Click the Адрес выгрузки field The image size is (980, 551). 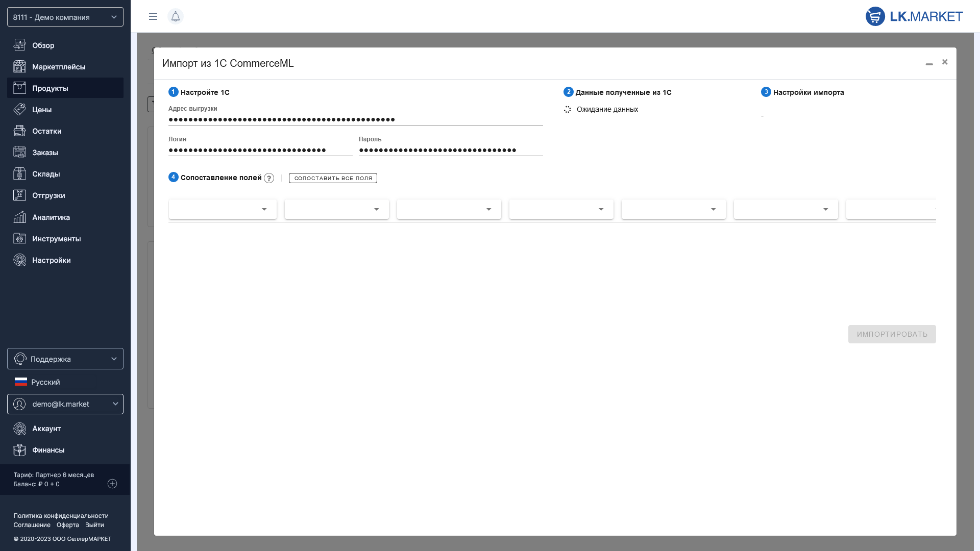click(x=355, y=119)
